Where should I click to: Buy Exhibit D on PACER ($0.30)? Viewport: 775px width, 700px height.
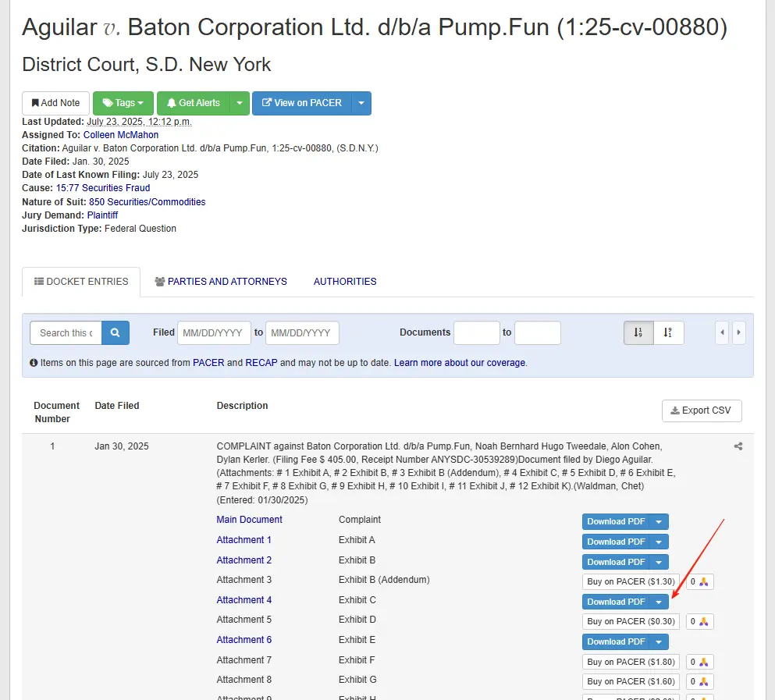pyautogui.click(x=631, y=621)
